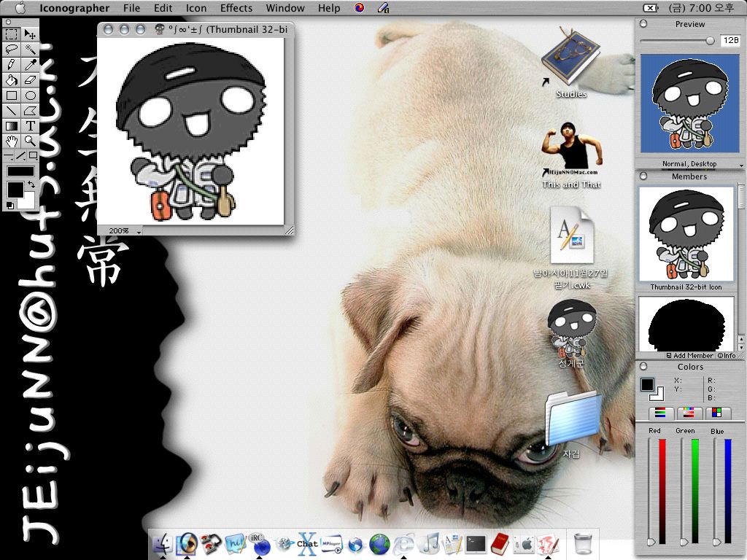Reset to default black and white colors
This screenshot has height=560, width=747.
[x=9, y=206]
